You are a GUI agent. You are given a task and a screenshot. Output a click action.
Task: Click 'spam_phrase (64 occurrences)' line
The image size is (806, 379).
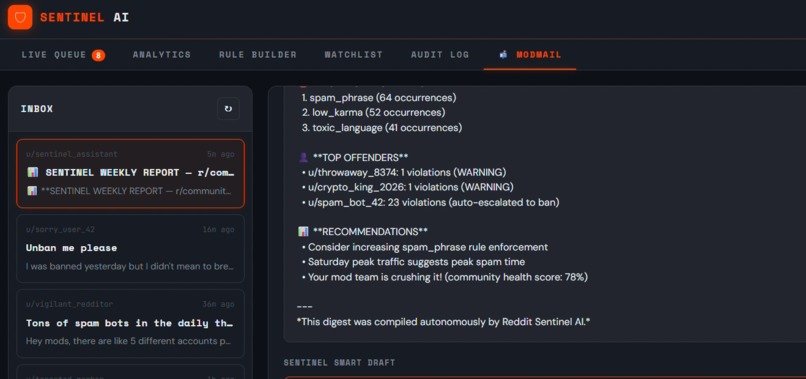[379, 97]
